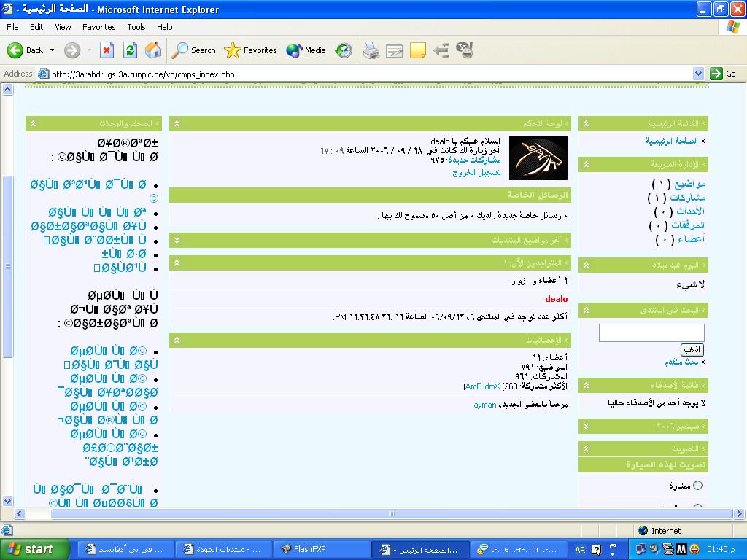Click the Print icon in toolbar
This screenshot has width=747, height=560.
(371, 50)
